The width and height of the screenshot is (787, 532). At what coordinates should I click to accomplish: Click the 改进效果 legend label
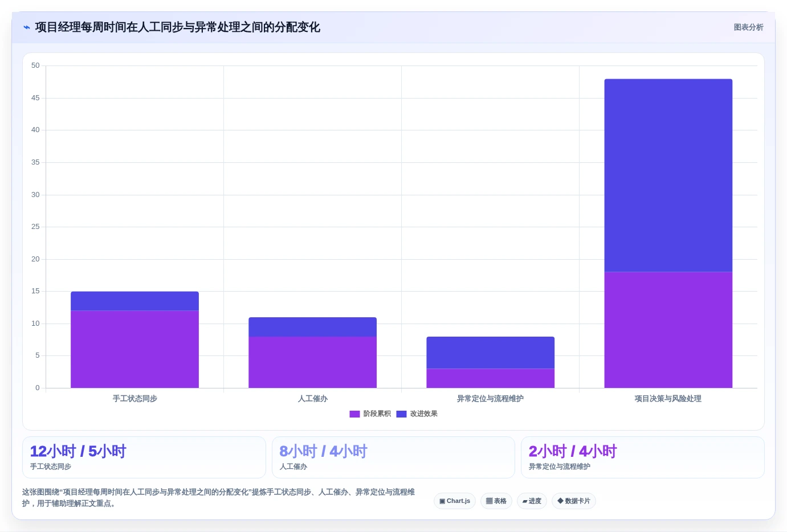(424, 414)
